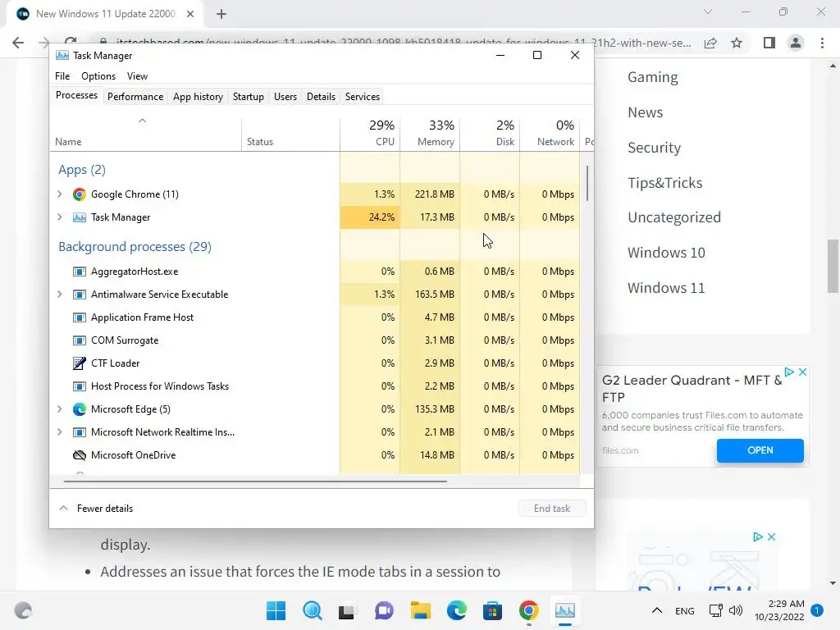Open the Options menu

[x=98, y=76]
